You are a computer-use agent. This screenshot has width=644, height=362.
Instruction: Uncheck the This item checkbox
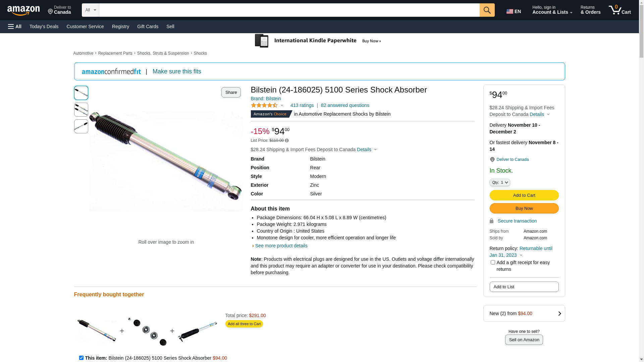click(81, 358)
